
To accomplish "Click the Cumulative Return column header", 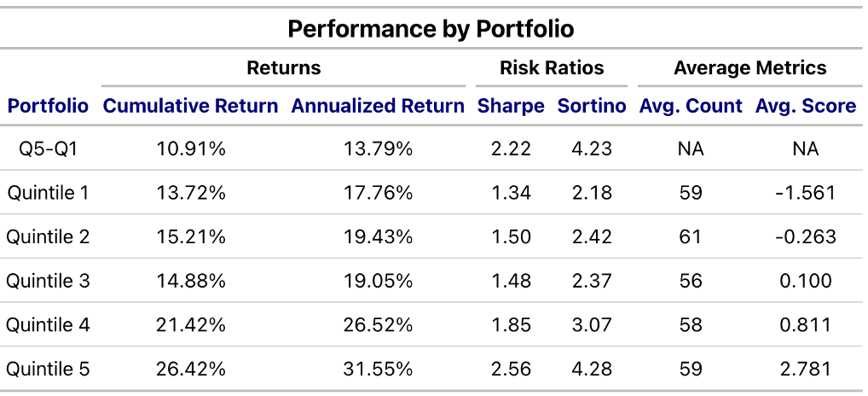I will (x=190, y=107).
